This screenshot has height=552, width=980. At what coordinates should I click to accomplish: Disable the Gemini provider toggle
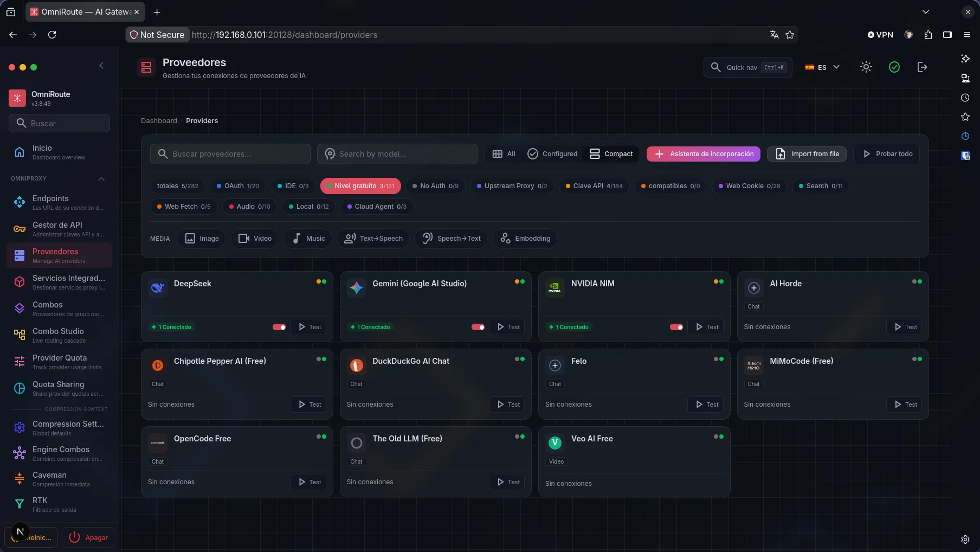click(x=478, y=327)
